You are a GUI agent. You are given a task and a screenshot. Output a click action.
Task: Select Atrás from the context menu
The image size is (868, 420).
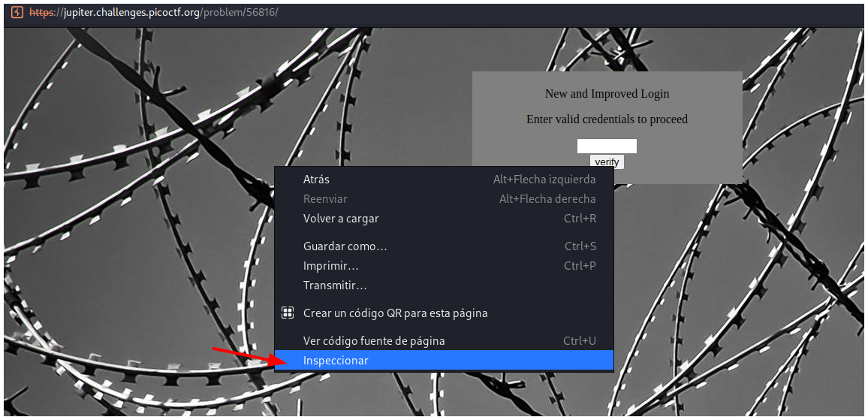[316, 180]
